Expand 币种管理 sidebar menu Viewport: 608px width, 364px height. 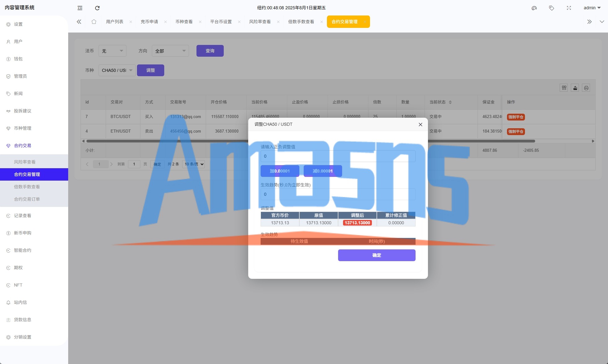pyautogui.click(x=34, y=128)
